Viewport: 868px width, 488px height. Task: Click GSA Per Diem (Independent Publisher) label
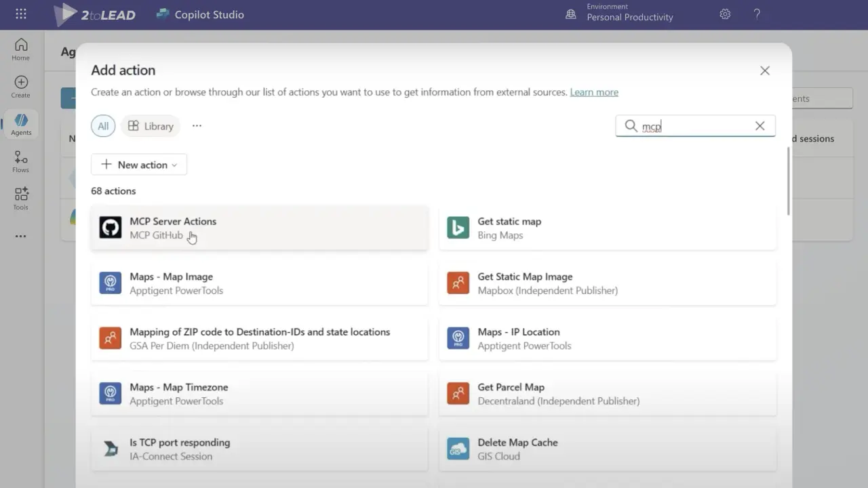(x=212, y=346)
